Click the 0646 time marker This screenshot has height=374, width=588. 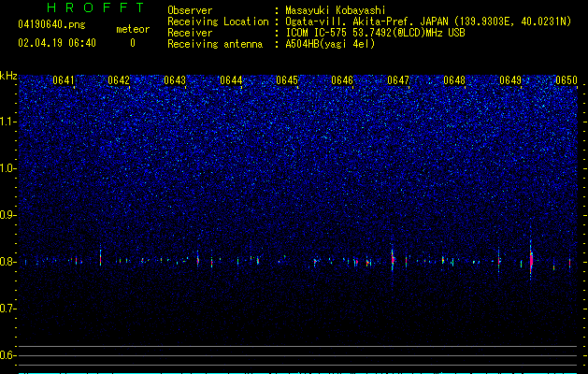click(x=342, y=80)
